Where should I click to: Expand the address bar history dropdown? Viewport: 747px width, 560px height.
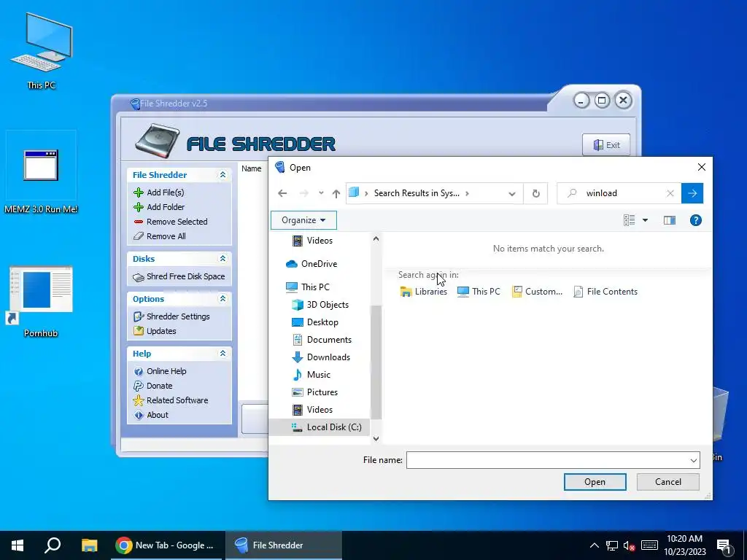point(511,194)
